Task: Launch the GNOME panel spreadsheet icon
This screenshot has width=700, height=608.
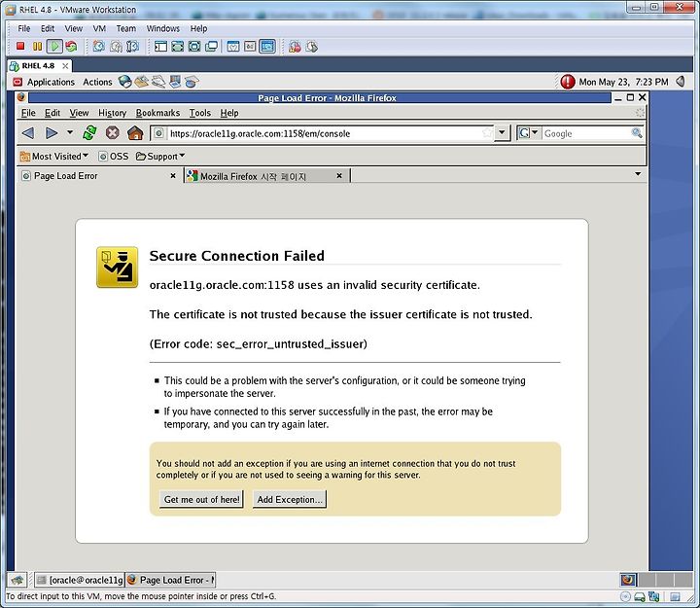Action: pos(192,82)
